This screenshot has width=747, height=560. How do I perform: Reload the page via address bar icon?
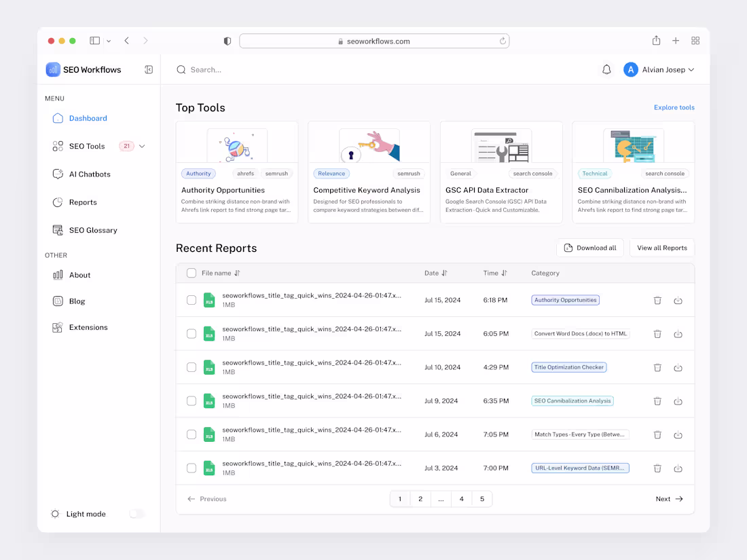coord(503,41)
